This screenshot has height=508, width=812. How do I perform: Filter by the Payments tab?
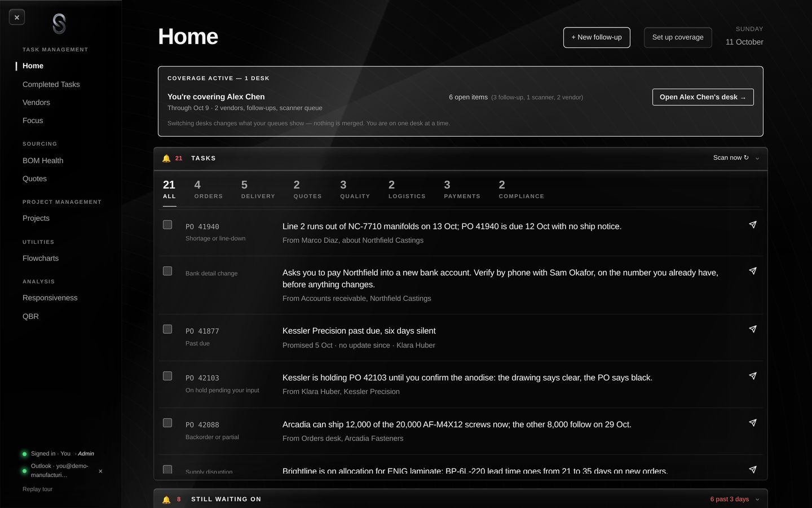pos(462,190)
